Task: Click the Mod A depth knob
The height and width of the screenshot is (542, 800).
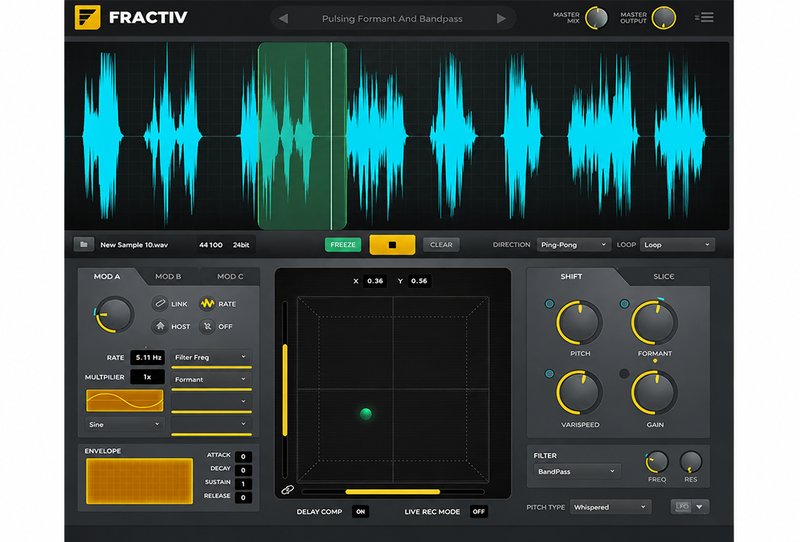Action: [x=114, y=314]
